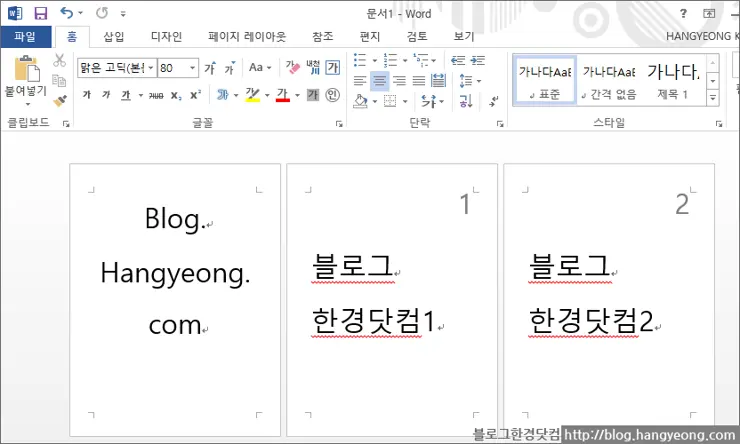Image resolution: width=740 pixels, height=444 pixels.
Task: Open the Font dialog launcher
Action: 339,124
